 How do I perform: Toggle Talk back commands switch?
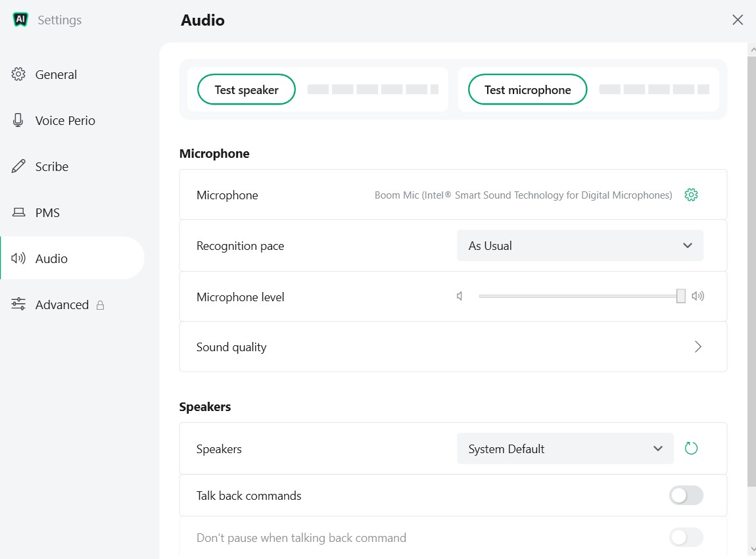coord(686,495)
